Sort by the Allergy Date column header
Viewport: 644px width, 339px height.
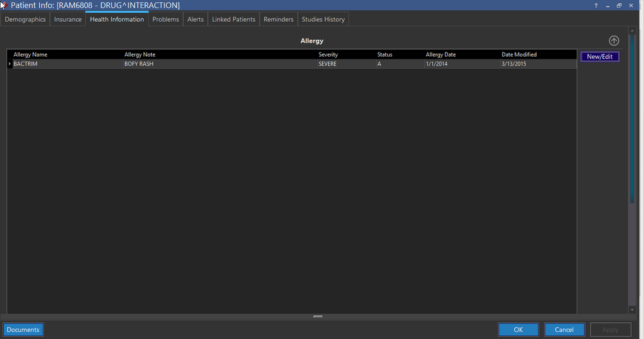[440, 55]
